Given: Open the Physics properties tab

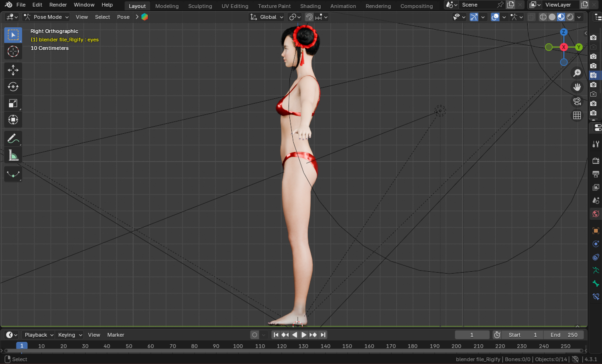Looking at the screenshot, I should tap(596, 244).
